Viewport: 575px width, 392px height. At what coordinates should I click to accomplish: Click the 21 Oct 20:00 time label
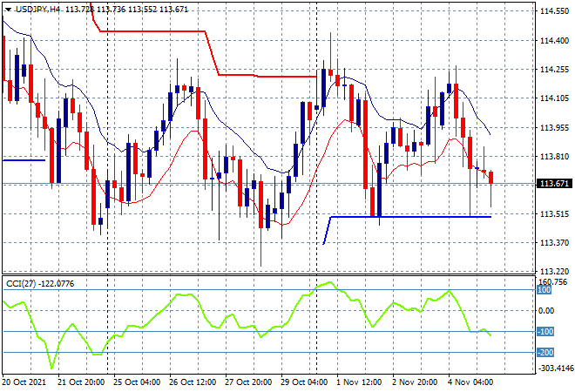point(81,382)
